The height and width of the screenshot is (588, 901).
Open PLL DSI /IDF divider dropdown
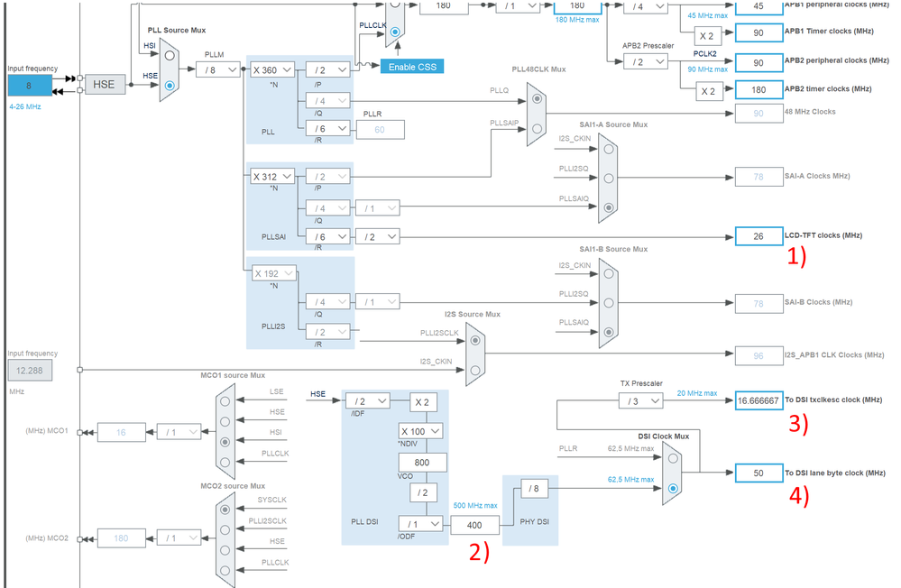pos(368,401)
